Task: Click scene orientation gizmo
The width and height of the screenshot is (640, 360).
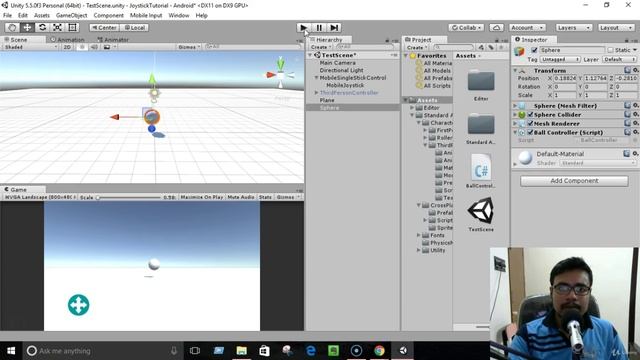Action: (x=280, y=75)
